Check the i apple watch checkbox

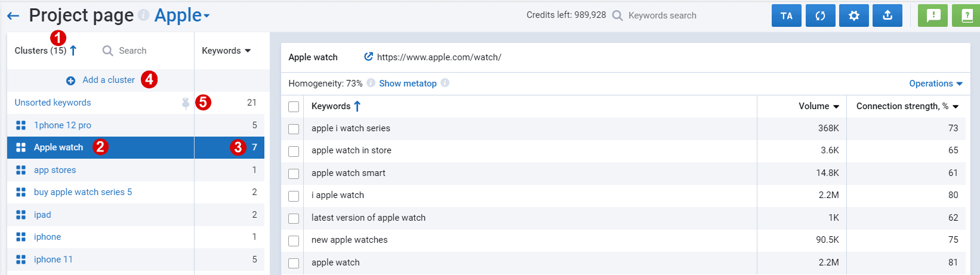point(294,196)
